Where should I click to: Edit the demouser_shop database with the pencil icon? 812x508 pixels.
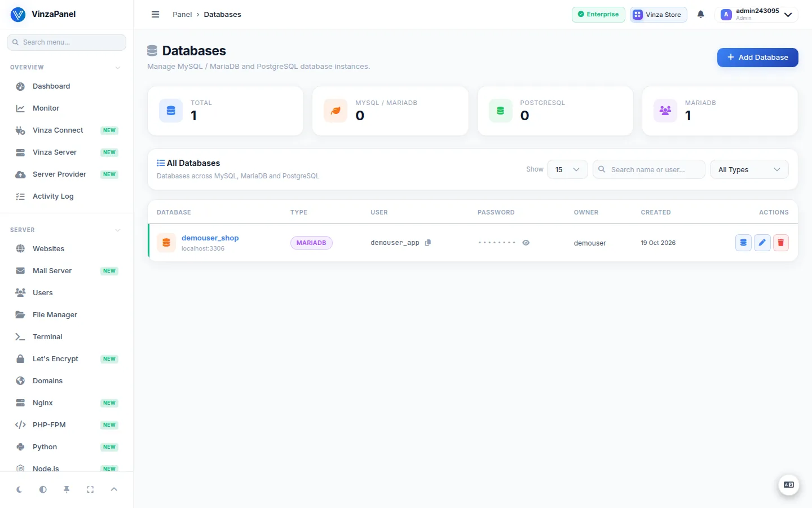click(762, 243)
